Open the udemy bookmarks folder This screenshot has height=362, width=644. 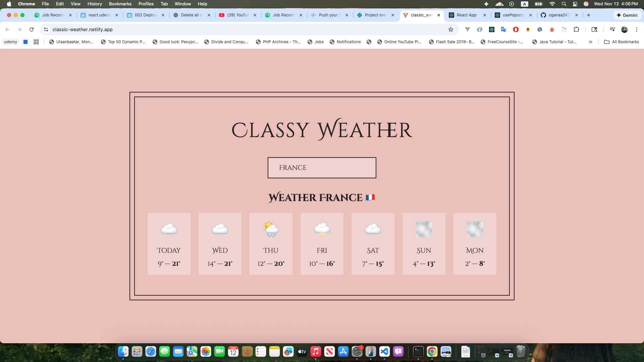tap(10, 42)
